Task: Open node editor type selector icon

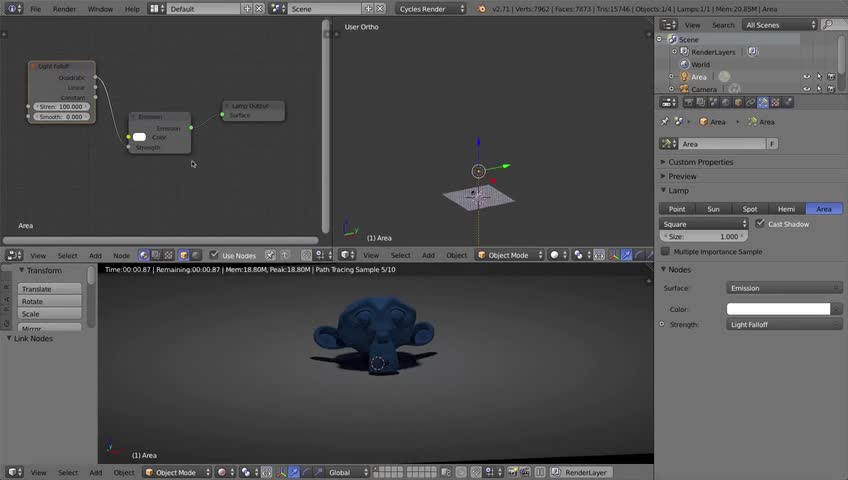Action: [14, 255]
